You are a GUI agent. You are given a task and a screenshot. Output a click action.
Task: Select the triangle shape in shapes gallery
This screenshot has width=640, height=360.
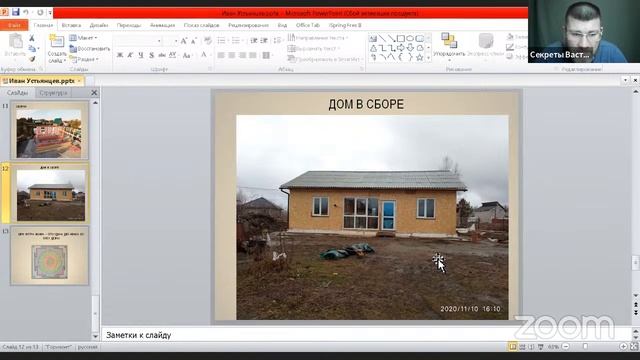tap(373, 48)
